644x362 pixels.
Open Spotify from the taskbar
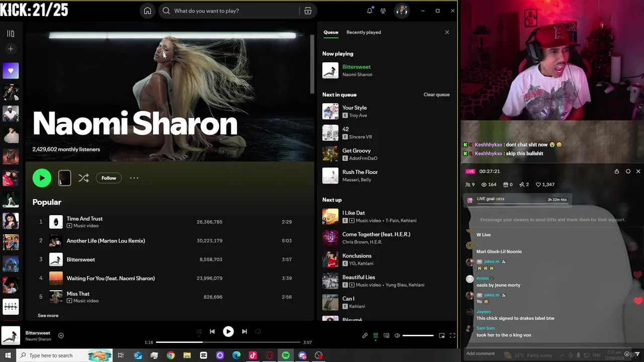click(286, 355)
